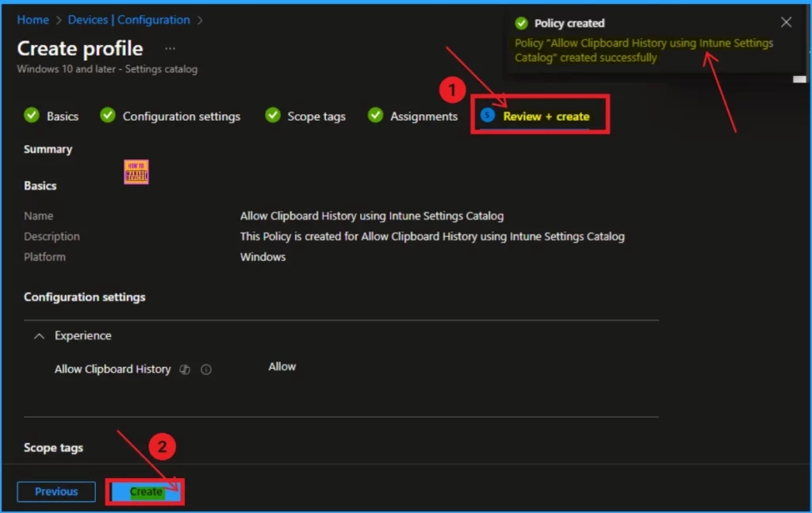The width and height of the screenshot is (812, 513).
Task: Click the 'Name' field label
Action: [38, 216]
